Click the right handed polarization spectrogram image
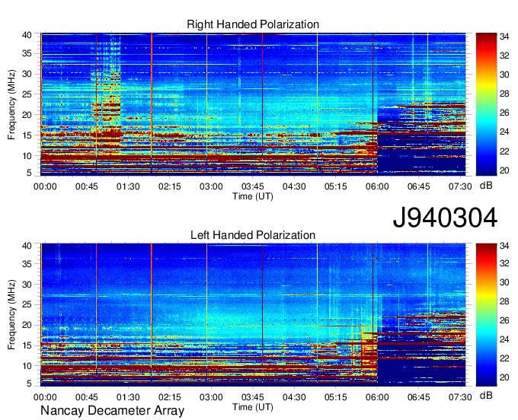The width and height of the screenshot is (518, 420). point(253,103)
